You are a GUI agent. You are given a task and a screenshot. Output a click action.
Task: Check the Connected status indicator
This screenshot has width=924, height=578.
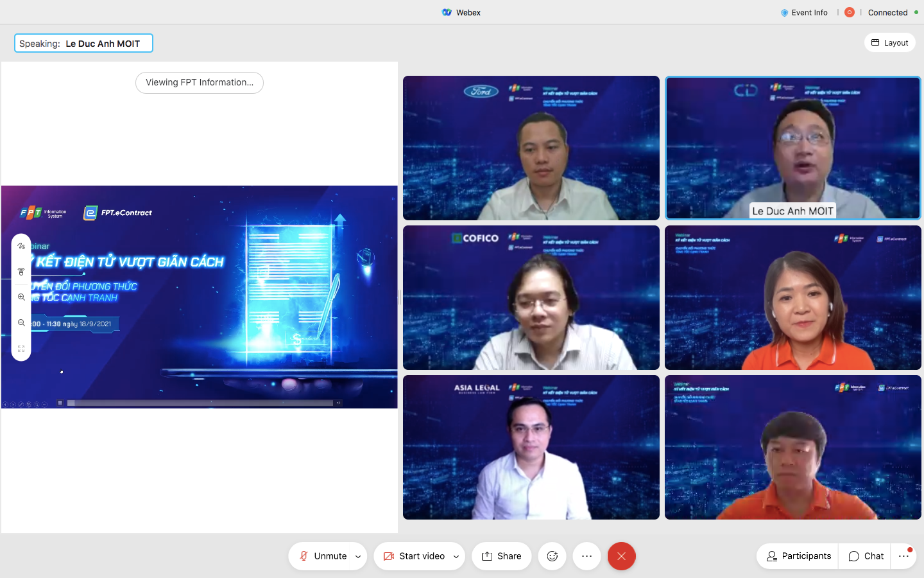893,12
